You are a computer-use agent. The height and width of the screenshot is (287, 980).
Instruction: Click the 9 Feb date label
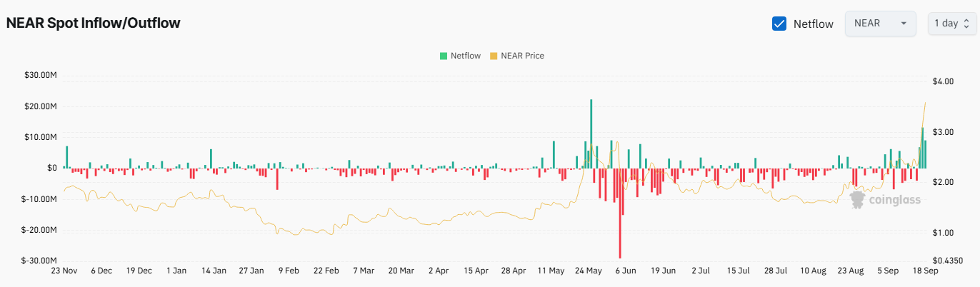pyautogui.click(x=289, y=271)
